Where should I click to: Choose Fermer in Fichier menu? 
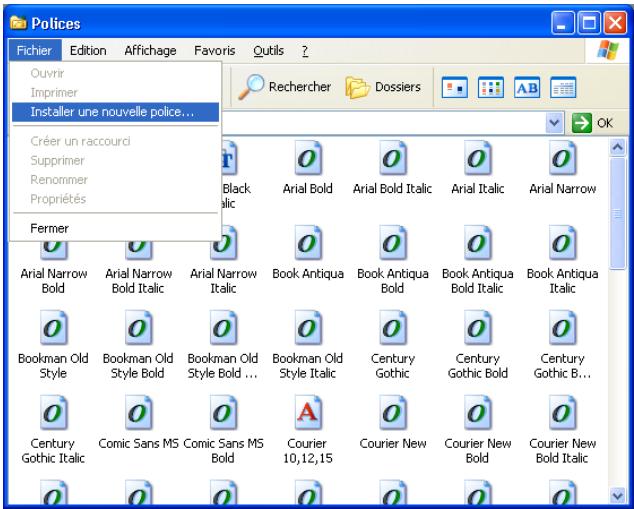click(116, 228)
